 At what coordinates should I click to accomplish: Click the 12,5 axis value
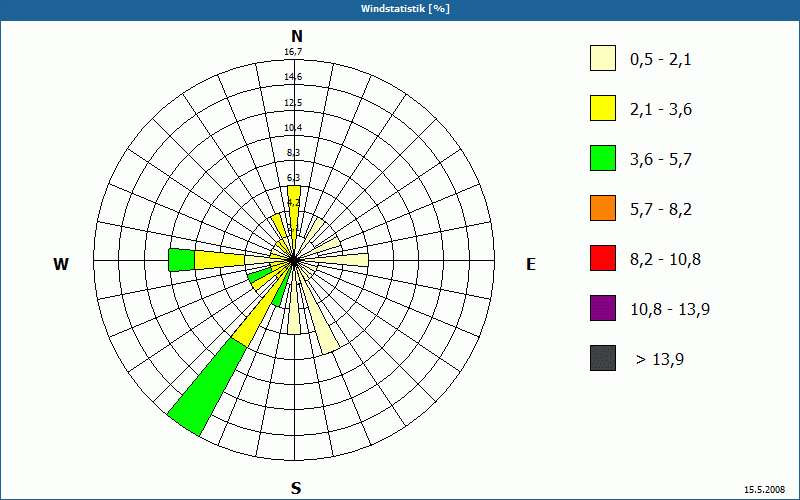coord(293,103)
